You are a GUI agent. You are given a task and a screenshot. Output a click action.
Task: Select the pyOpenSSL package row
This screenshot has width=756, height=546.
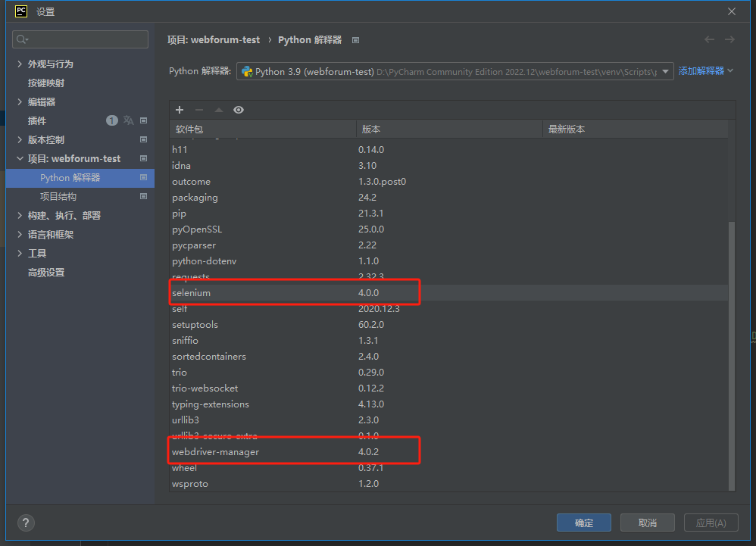[x=448, y=229]
